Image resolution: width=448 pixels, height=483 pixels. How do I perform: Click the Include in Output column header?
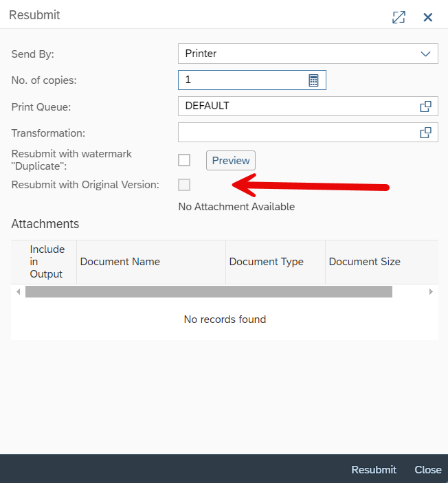[44, 262]
